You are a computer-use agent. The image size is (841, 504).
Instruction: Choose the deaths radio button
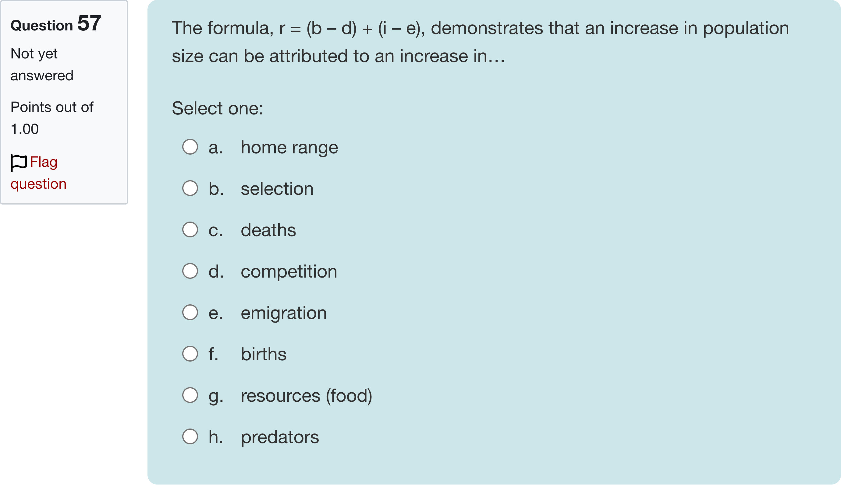[x=190, y=229]
